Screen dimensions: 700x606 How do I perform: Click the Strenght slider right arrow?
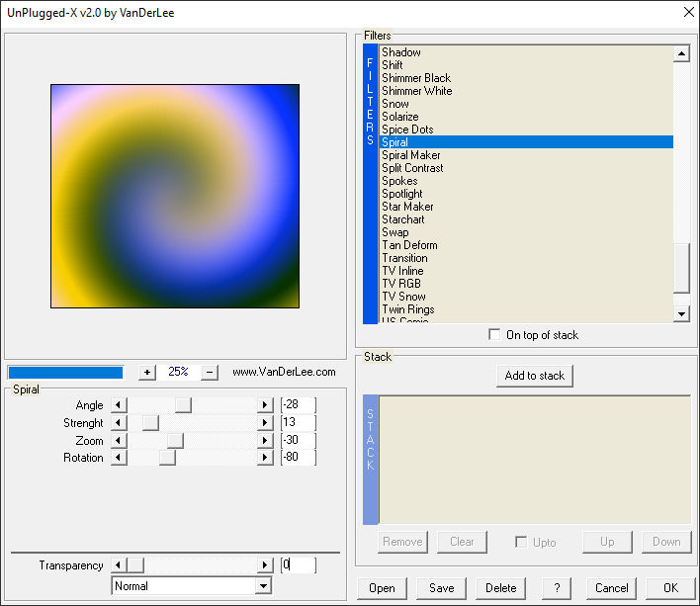[265, 422]
